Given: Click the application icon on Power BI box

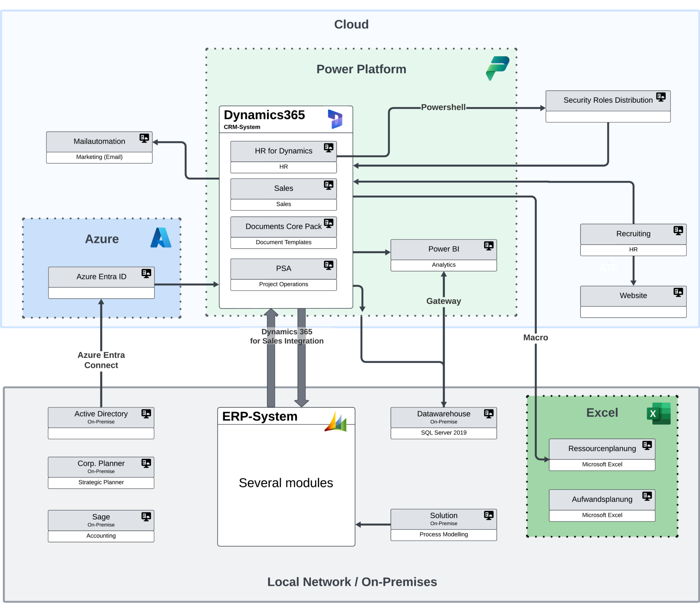Looking at the screenshot, I should tap(489, 246).
